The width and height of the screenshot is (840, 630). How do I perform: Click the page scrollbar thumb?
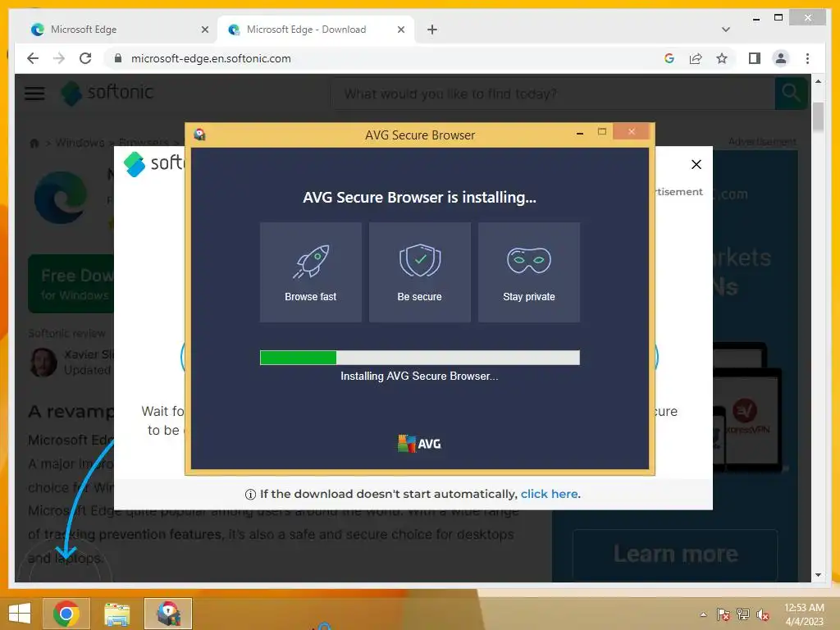coord(818,116)
